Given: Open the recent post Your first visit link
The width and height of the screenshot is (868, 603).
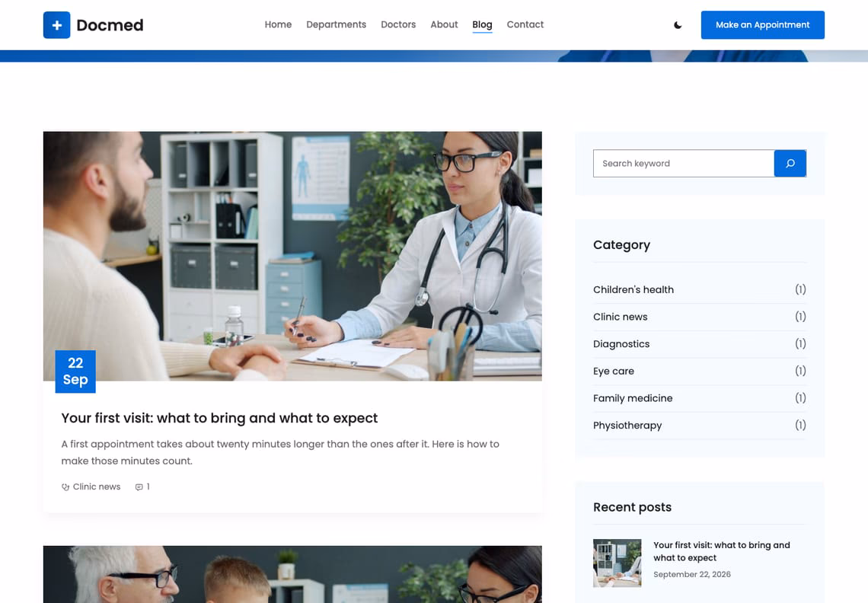Looking at the screenshot, I should click(721, 551).
